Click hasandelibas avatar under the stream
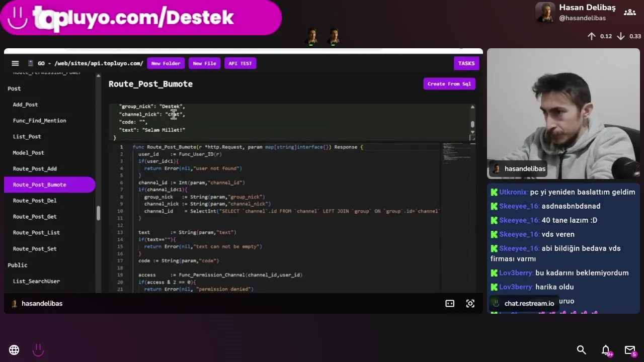644x362 pixels. [x=14, y=304]
